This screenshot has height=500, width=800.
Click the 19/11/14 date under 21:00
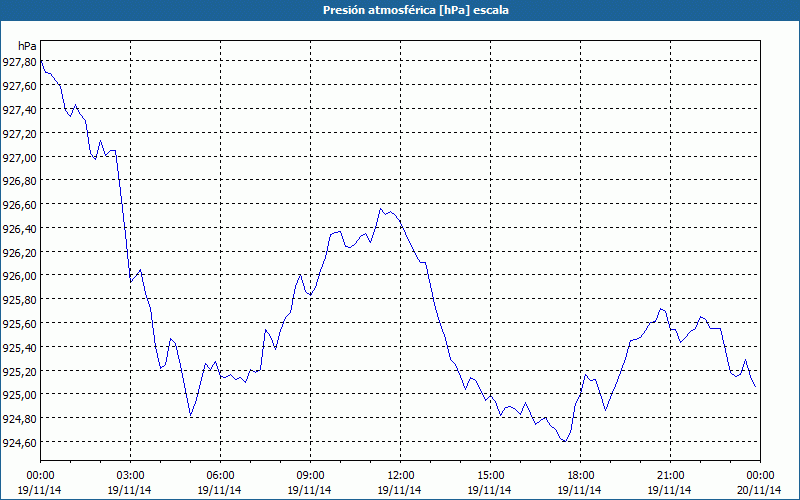[x=670, y=490]
